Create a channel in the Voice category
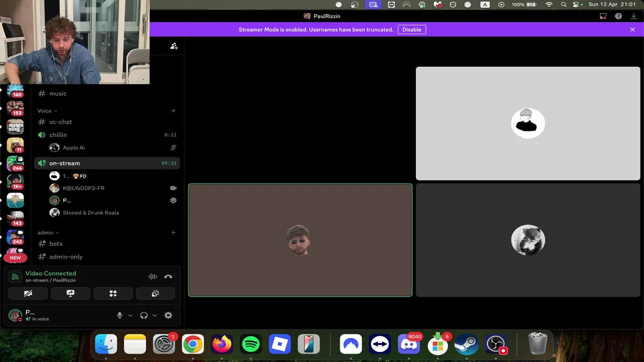The height and width of the screenshot is (362, 644). [173, 111]
